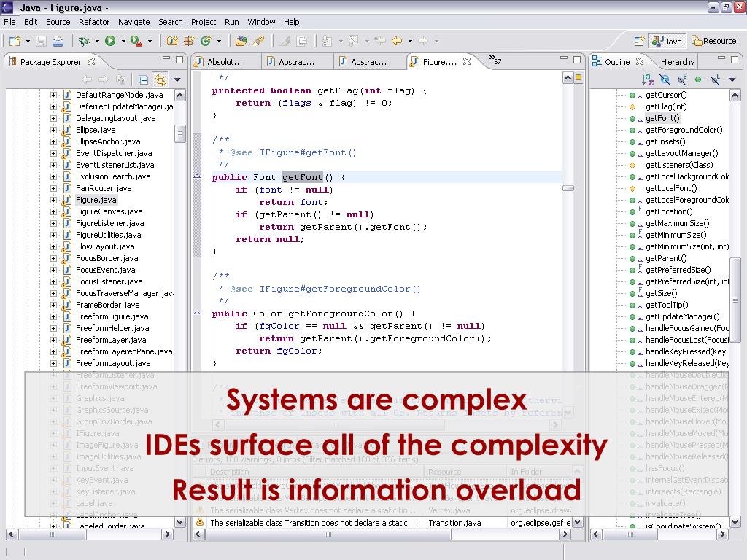
Task: Switch to the Resource perspective
Action: click(715, 41)
